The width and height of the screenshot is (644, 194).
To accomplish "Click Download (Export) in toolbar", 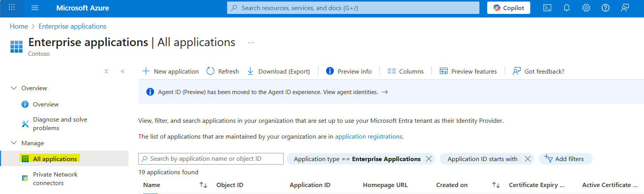I will point(279,71).
